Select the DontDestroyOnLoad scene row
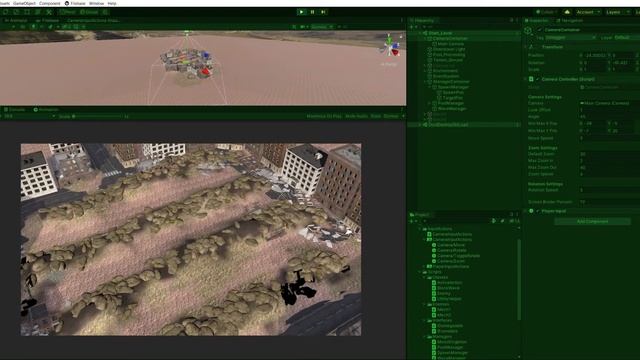 pyautogui.click(x=464, y=124)
